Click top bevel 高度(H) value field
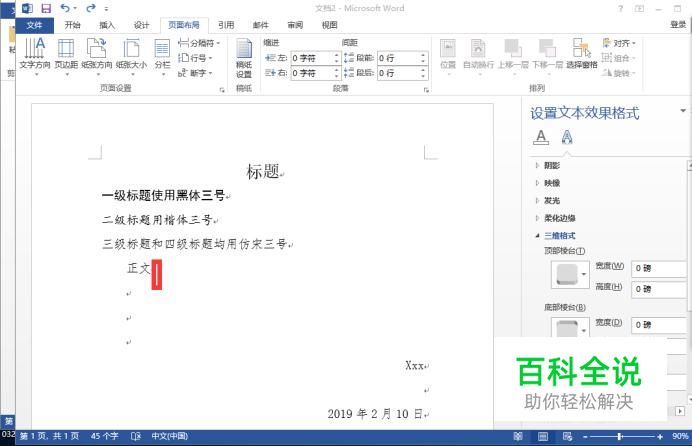This screenshot has width=692, height=446. point(659,289)
